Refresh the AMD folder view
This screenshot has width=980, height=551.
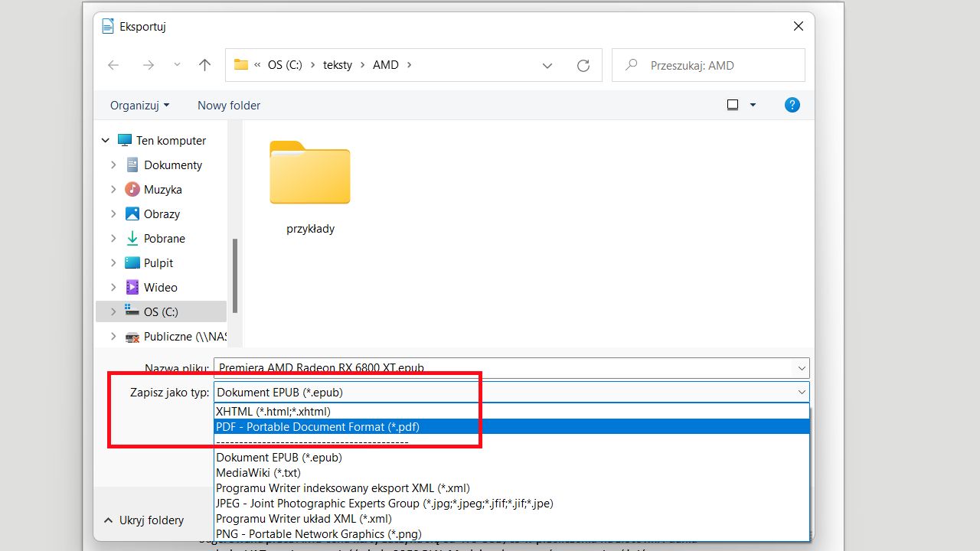pyautogui.click(x=583, y=66)
